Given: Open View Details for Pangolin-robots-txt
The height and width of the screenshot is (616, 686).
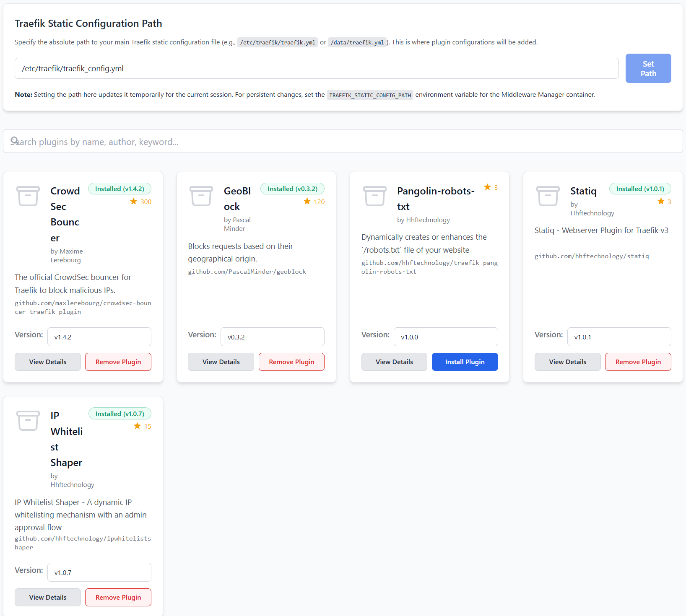Looking at the screenshot, I should pos(394,362).
